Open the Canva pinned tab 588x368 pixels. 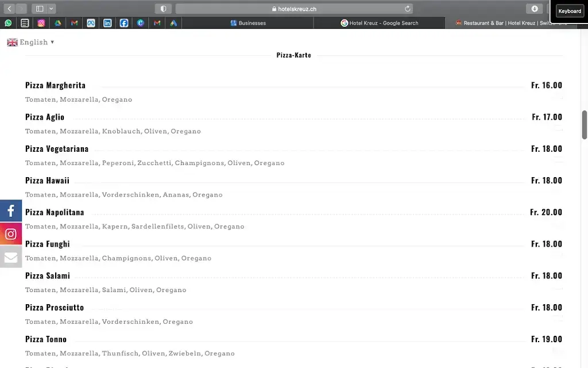[x=141, y=23]
